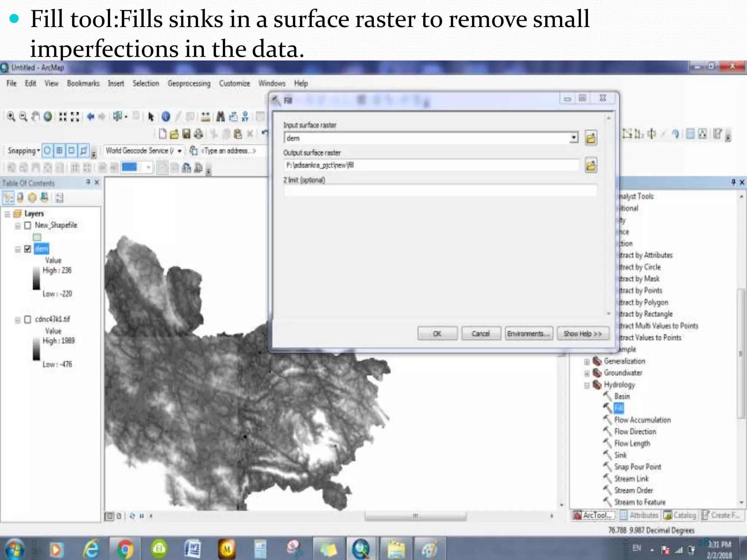The width and height of the screenshot is (747, 560).
Task: Select the Pan hand tool
Action: pos(35,117)
